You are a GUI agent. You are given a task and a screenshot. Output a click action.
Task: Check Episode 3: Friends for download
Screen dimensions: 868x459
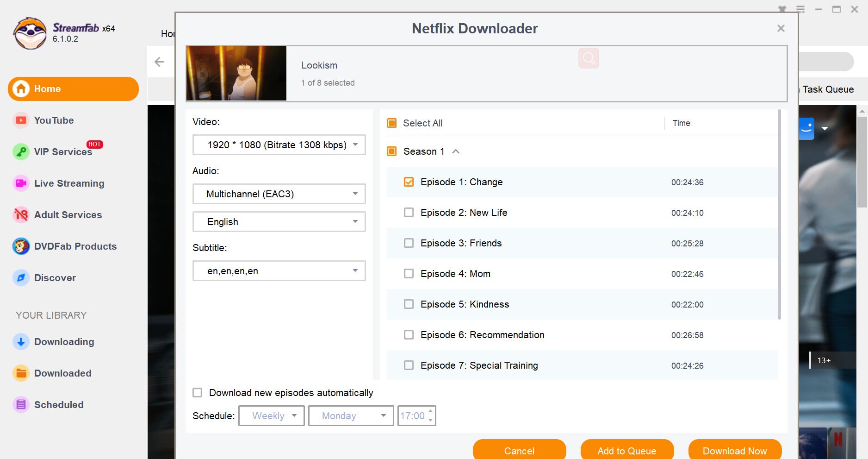409,243
